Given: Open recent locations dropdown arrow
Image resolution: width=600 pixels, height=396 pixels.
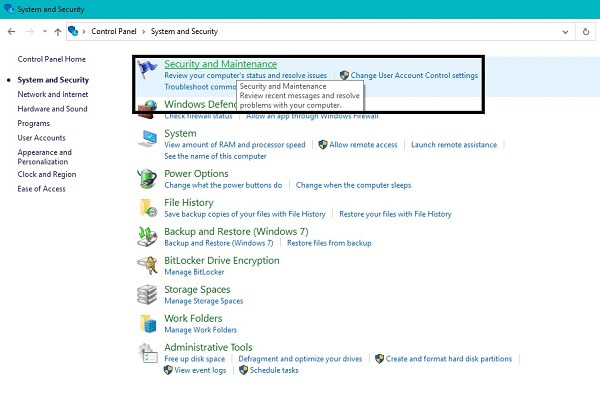Looking at the screenshot, I should point(45,31).
